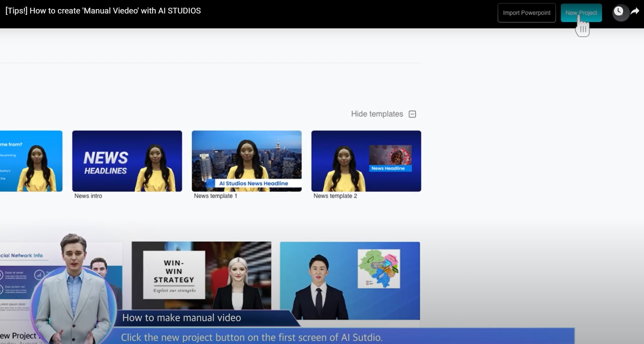This screenshot has height=344, width=644.
Task: Click the 'News template 1' caption text
Action: (x=215, y=196)
